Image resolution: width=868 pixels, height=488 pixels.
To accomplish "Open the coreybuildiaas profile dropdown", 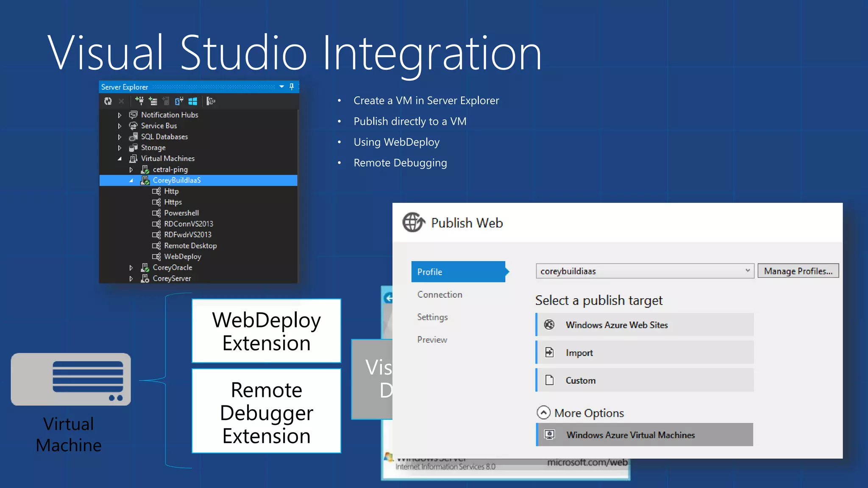I will pyautogui.click(x=645, y=271).
